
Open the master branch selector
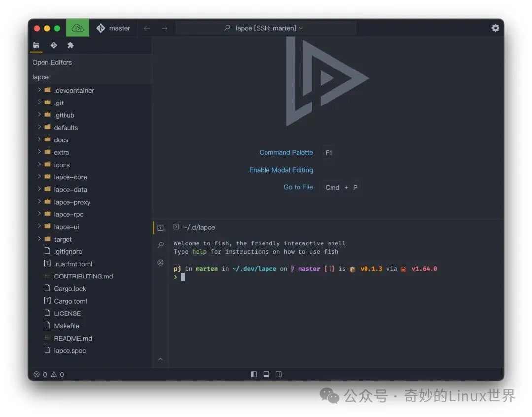coord(113,28)
